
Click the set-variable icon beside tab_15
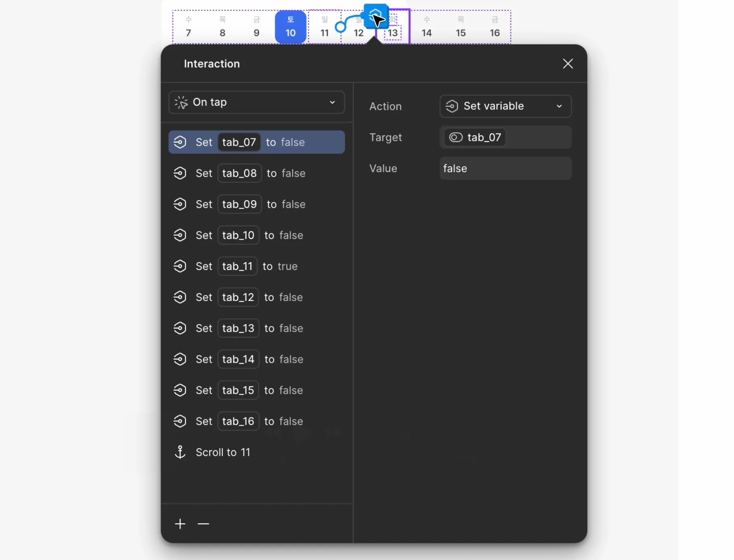[180, 390]
